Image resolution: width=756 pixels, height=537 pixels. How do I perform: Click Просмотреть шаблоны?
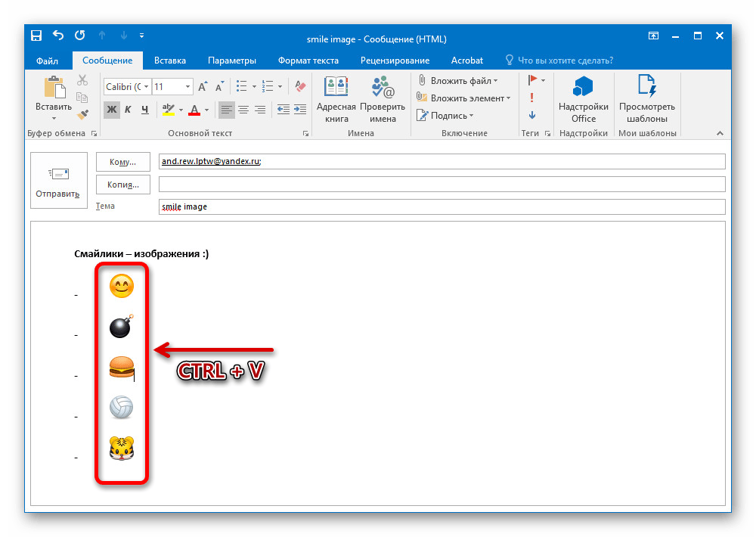647,99
